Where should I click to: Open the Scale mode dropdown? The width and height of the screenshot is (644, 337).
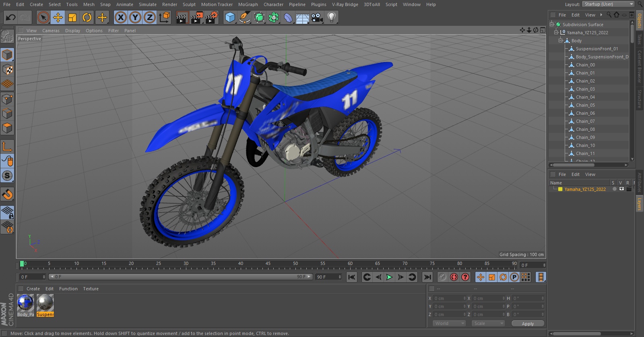(488, 323)
